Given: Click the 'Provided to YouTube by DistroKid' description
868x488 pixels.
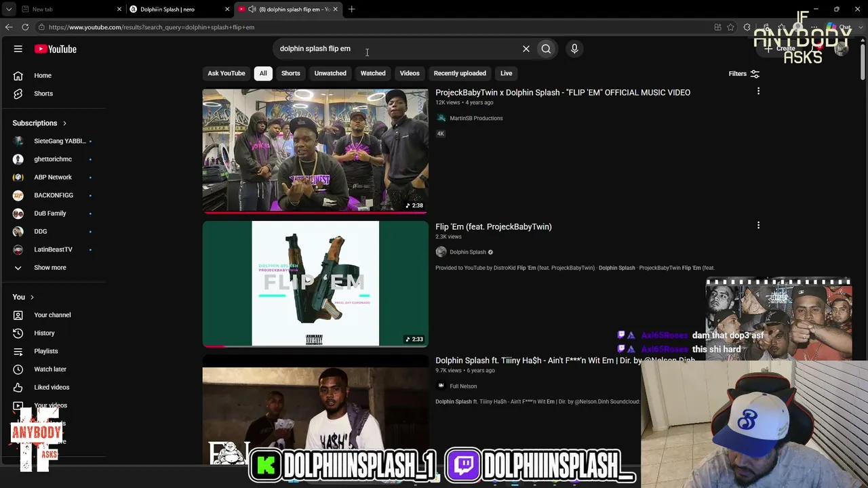Looking at the screenshot, I should (x=575, y=268).
